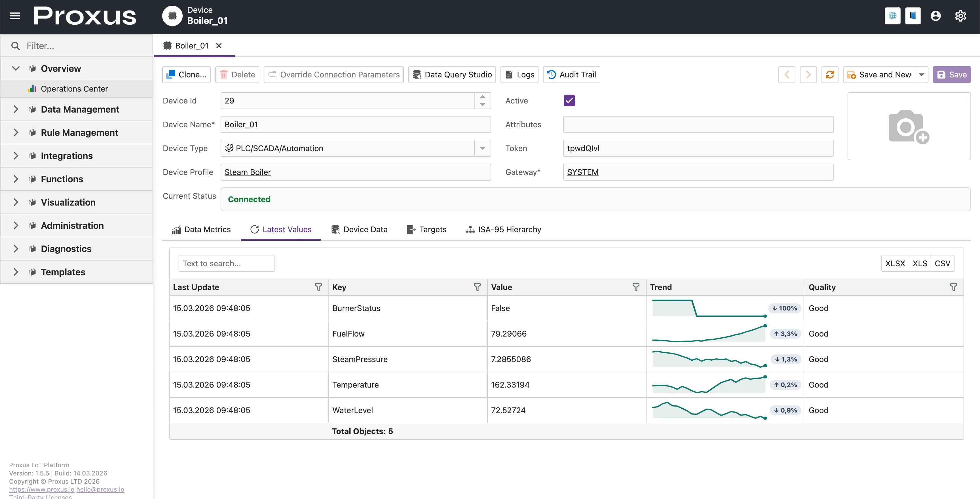Click the hamburger menu icon
Viewport: 980px width, 499px height.
point(14,16)
